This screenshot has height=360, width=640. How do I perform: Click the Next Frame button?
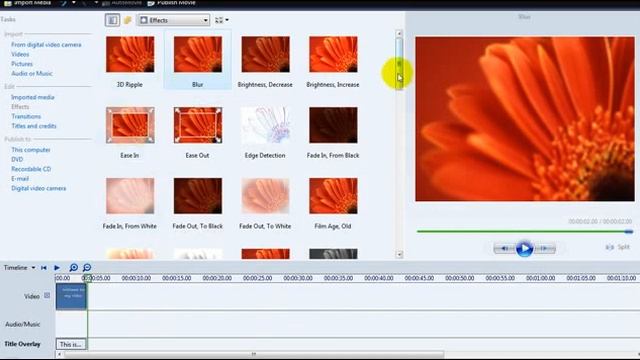pyautogui.click(x=544, y=248)
